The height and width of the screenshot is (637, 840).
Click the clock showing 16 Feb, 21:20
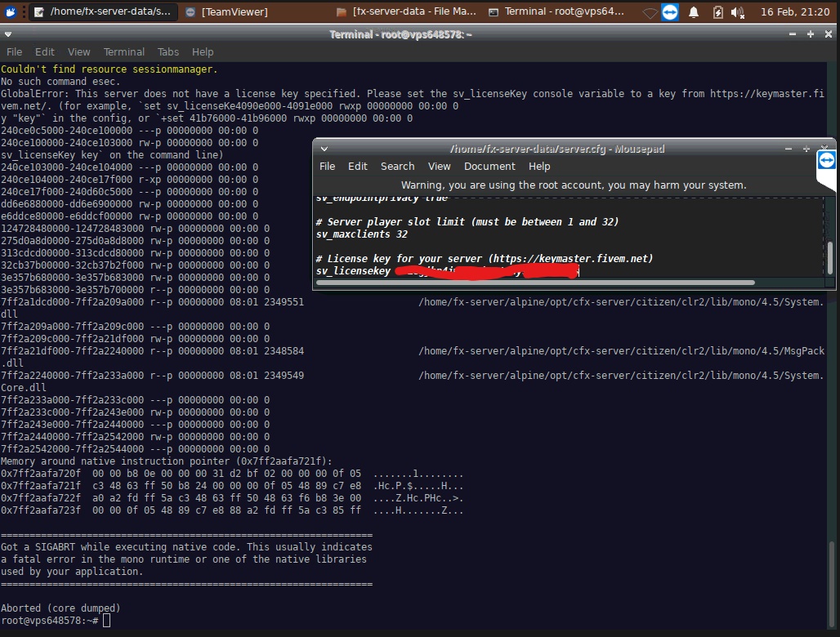click(x=795, y=12)
